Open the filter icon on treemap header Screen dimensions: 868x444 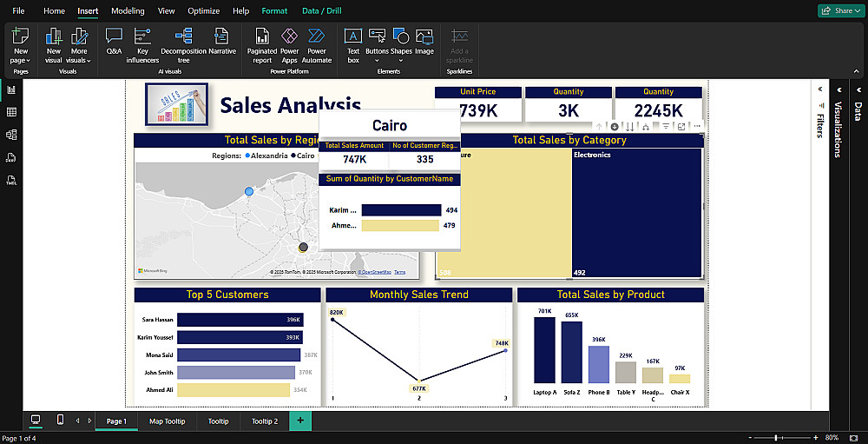tap(666, 126)
